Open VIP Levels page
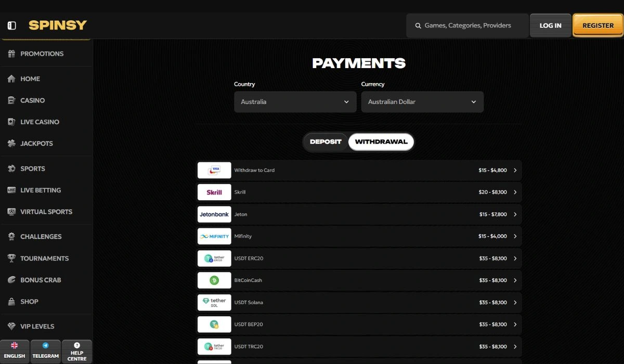 coord(37,327)
